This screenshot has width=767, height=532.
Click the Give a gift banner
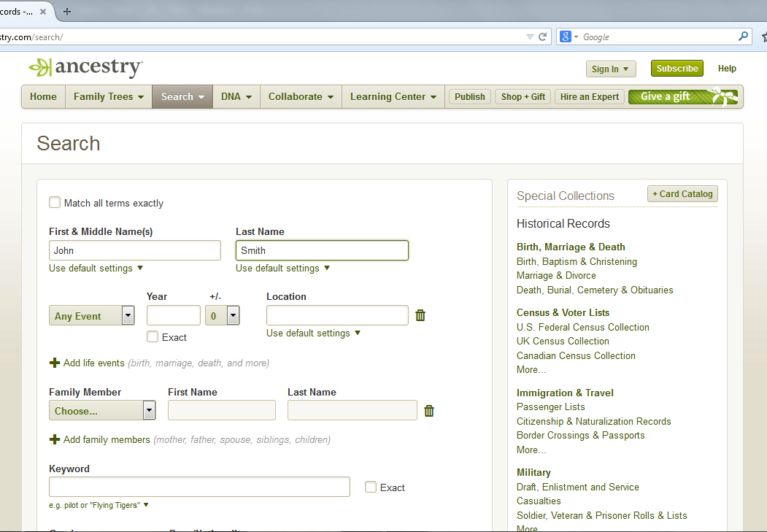click(683, 97)
